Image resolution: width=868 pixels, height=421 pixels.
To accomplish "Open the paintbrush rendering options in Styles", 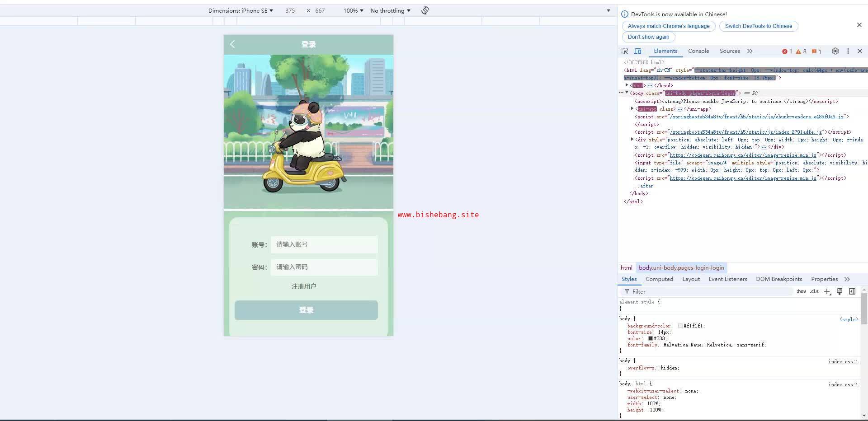I will click(x=840, y=291).
